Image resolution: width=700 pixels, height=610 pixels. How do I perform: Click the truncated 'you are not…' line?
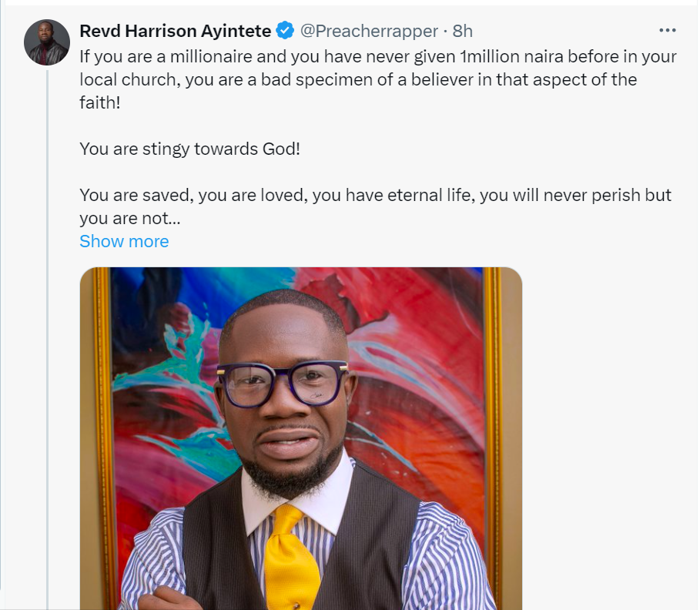tap(129, 218)
